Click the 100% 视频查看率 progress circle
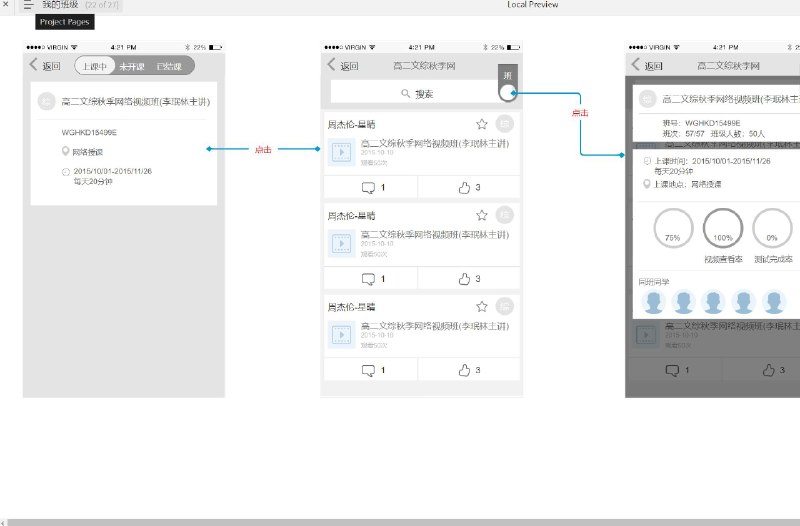 pyautogui.click(x=723, y=228)
